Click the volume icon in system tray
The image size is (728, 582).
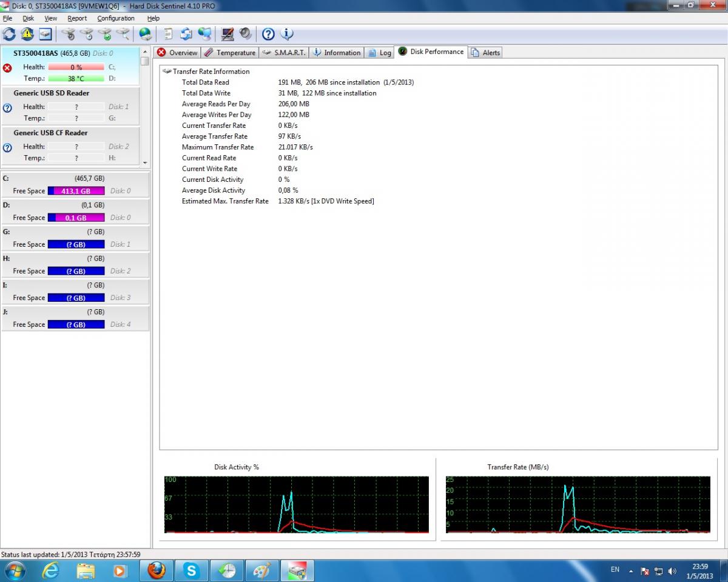point(672,571)
